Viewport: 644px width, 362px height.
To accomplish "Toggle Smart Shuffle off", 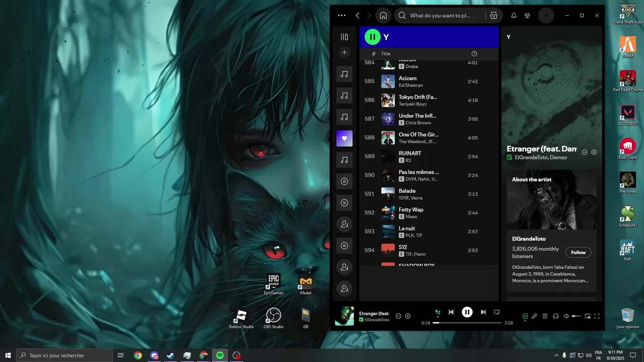I will pyautogui.click(x=438, y=312).
